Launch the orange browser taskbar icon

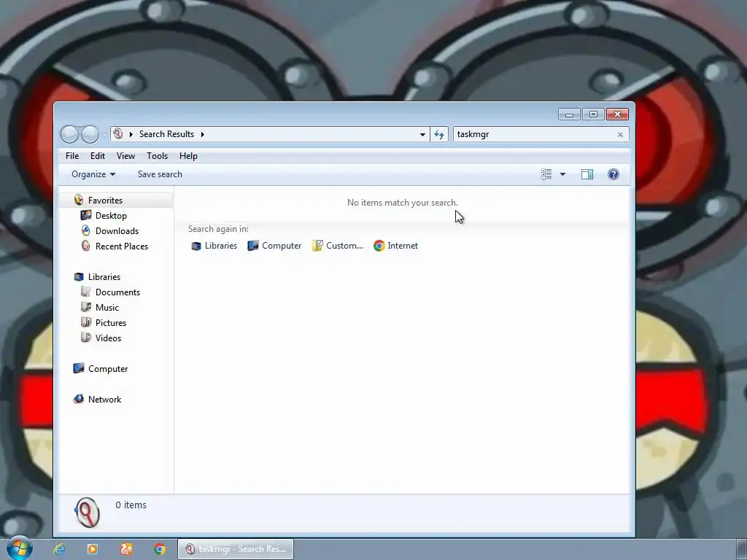126,549
